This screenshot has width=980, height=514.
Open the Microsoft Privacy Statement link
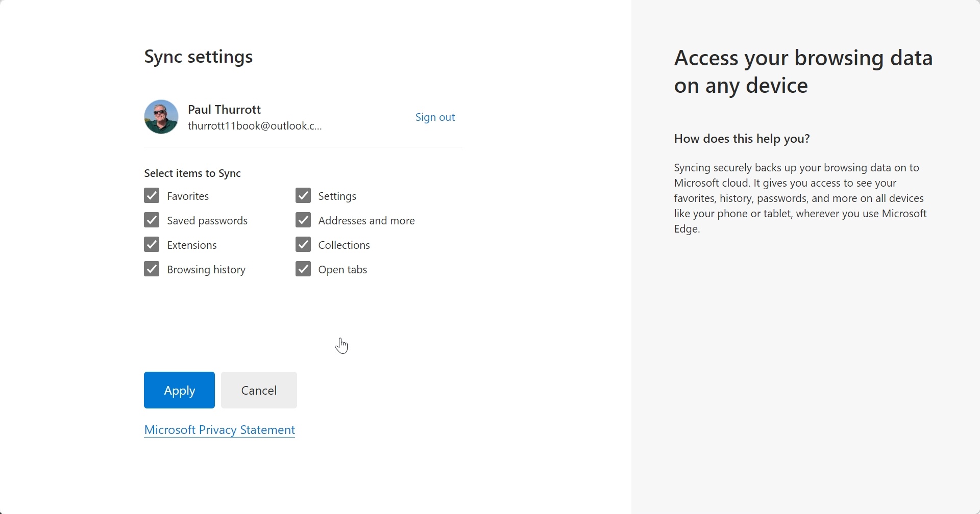(219, 430)
